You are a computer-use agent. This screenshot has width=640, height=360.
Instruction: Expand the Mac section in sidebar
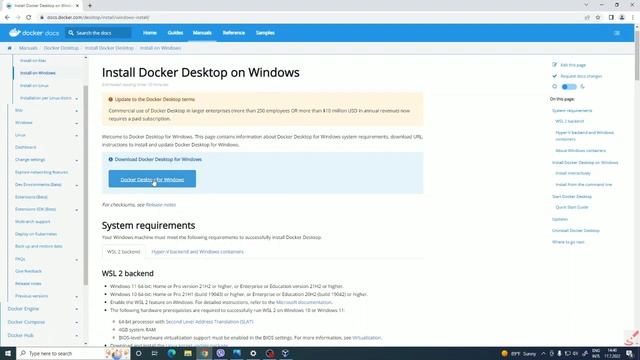point(76,111)
